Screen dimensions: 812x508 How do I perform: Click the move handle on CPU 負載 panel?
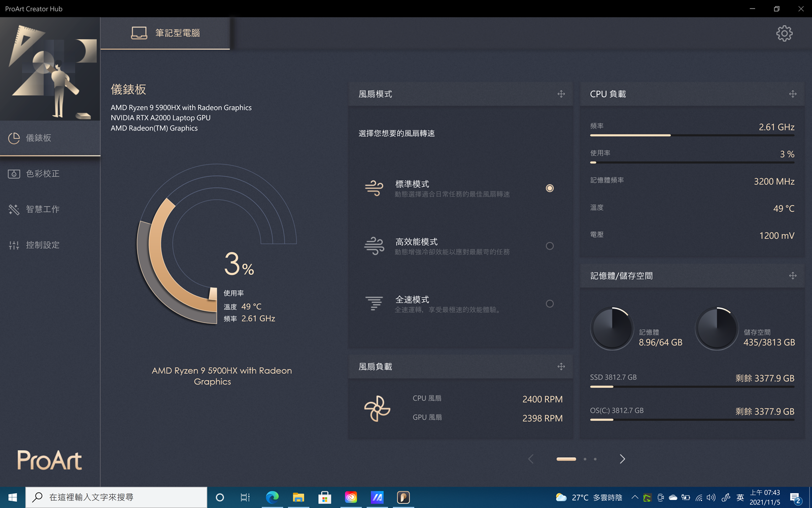[x=792, y=94]
